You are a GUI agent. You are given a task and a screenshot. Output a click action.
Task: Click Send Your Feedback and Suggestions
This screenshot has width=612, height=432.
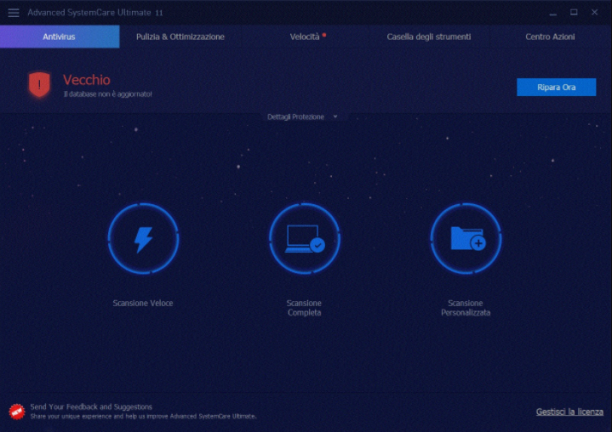pos(91,407)
